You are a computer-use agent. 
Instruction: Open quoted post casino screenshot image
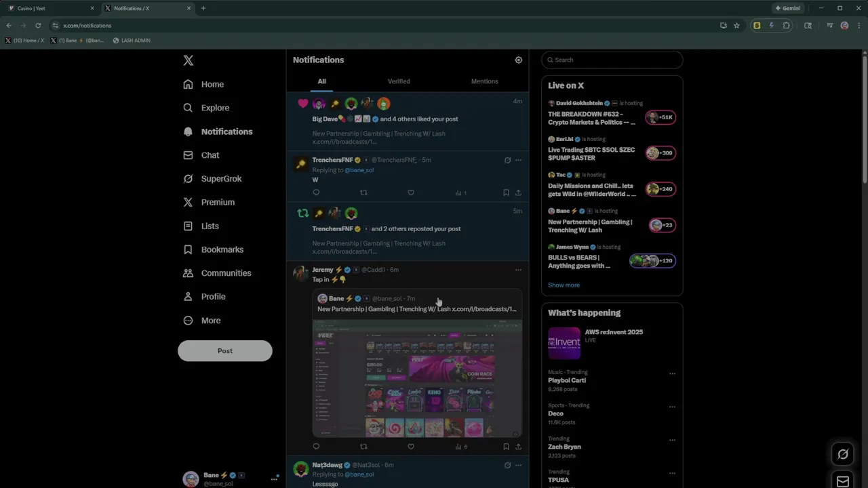point(417,378)
